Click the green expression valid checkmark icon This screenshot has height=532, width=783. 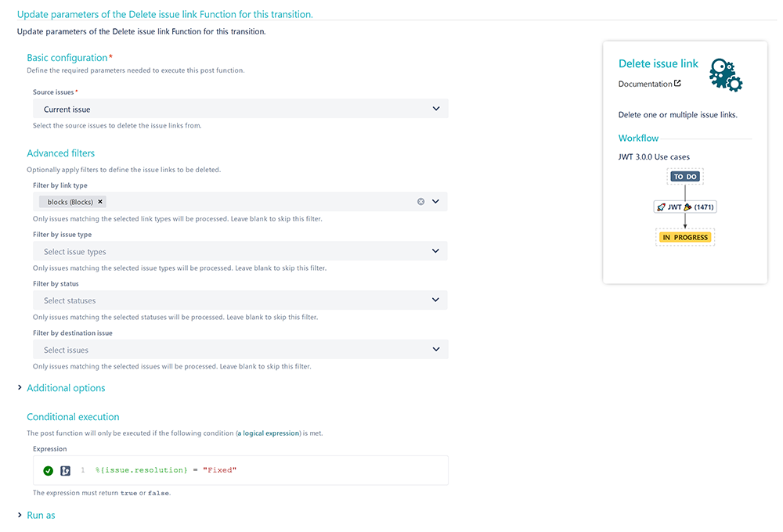(x=48, y=471)
